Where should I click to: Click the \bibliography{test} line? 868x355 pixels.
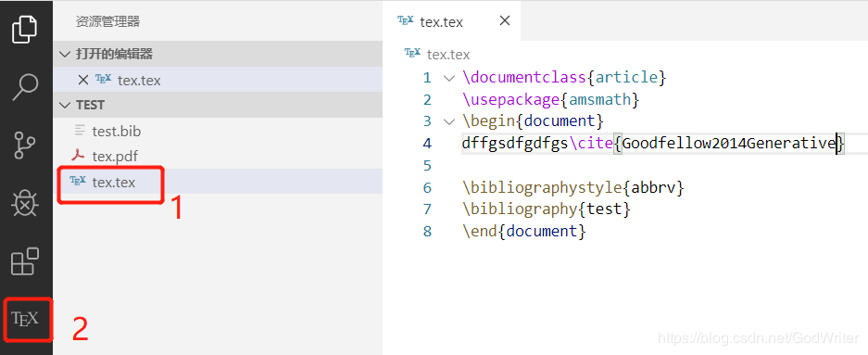547,209
